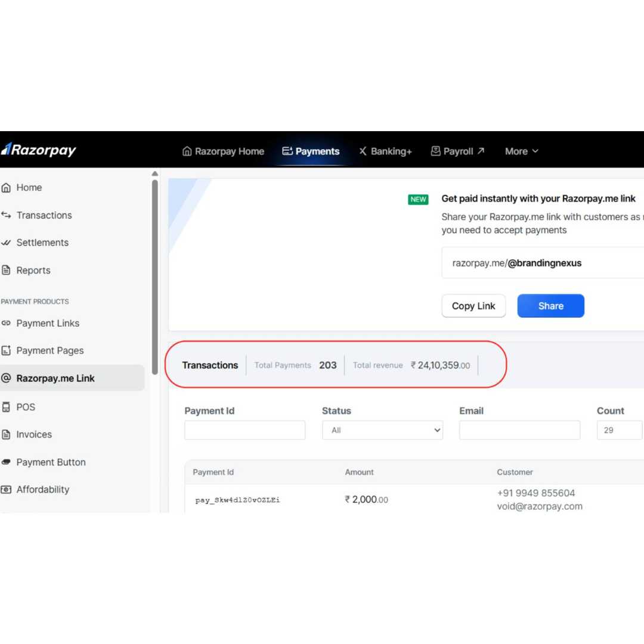Click the Settlements double-check icon
This screenshot has height=644, width=644.
point(6,243)
